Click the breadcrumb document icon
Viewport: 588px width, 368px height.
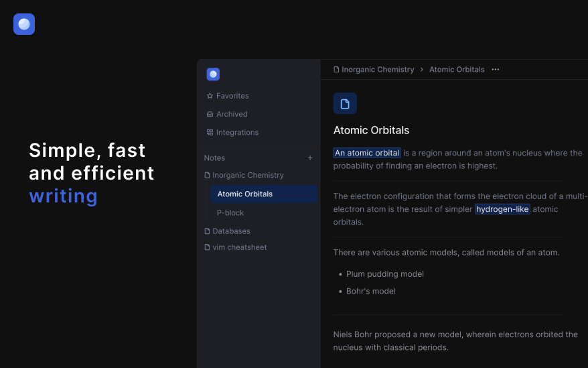336,70
